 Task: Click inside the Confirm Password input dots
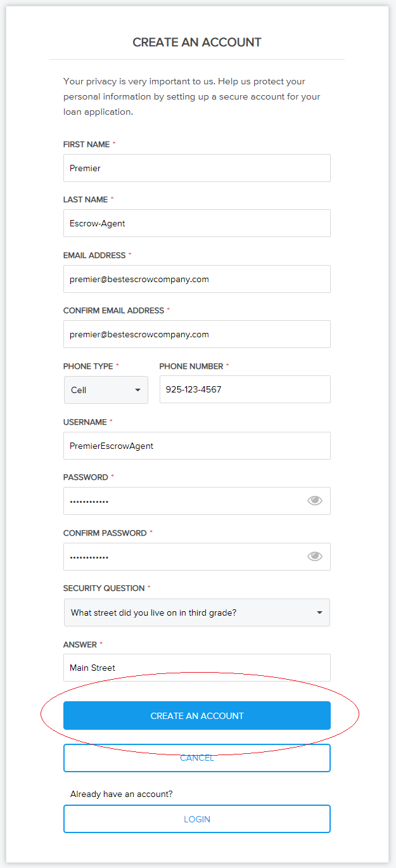[184, 557]
